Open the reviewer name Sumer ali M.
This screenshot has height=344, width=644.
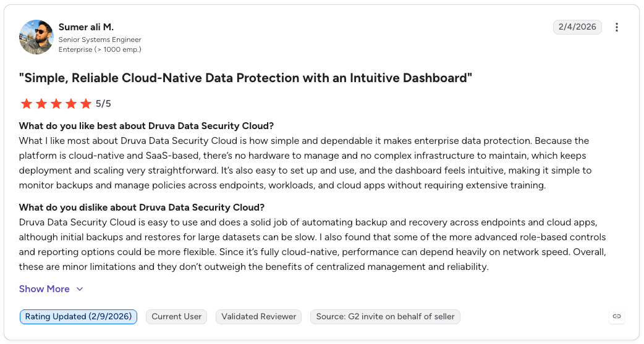pyautogui.click(x=86, y=27)
